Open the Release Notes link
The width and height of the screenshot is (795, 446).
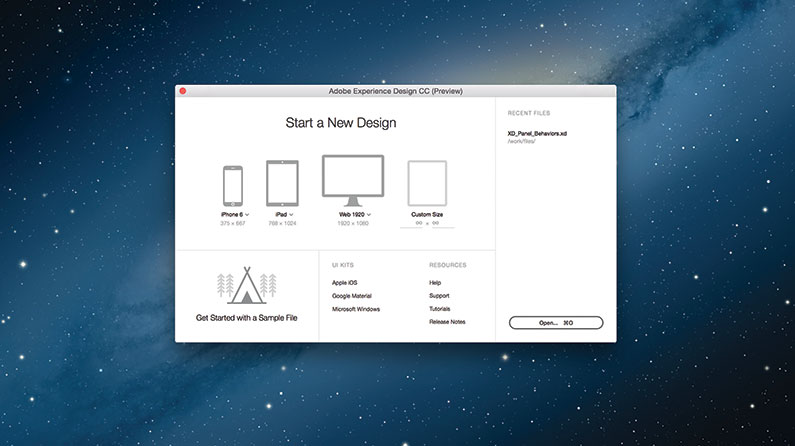447,322
